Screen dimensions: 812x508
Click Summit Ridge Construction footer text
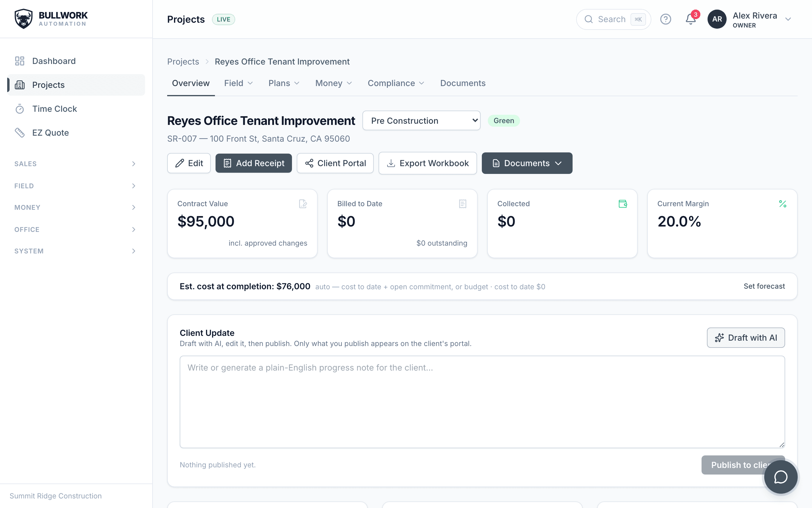[x=56, y=496]
